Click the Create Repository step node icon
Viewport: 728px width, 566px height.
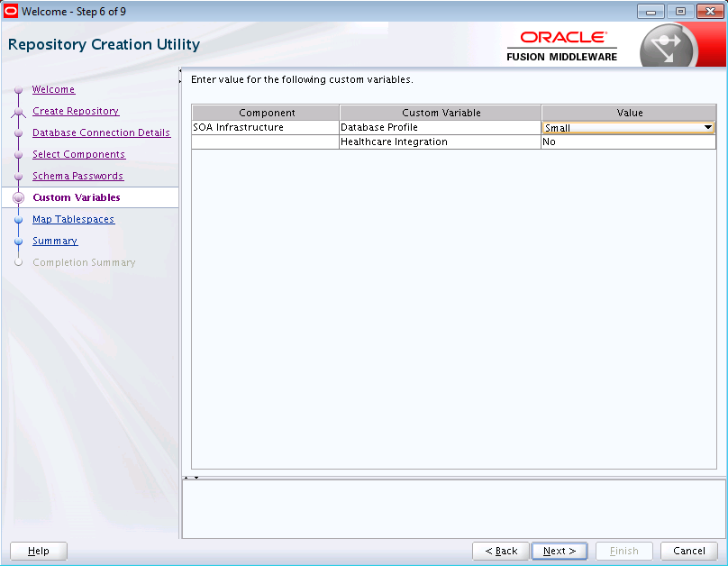pos(19,112)
